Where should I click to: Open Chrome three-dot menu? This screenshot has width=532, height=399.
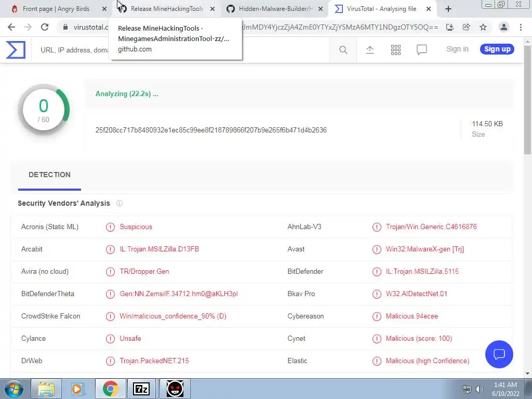521,27
